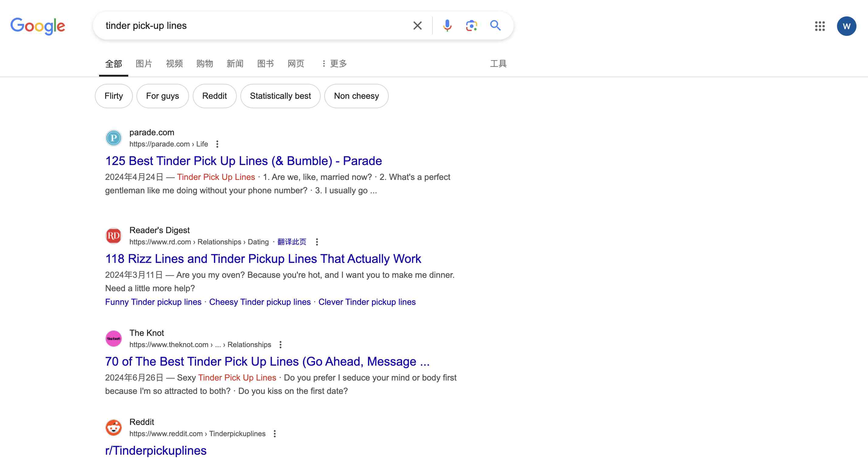
Task: Open three-dot menu beside parade.com URL
Action: (217, 144)
